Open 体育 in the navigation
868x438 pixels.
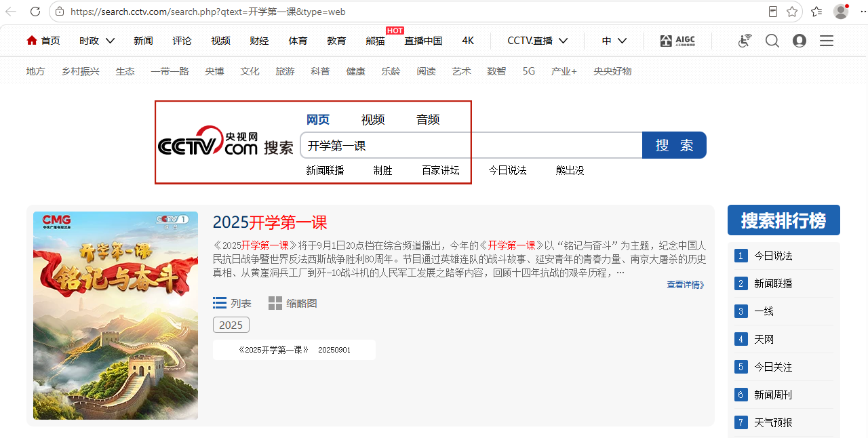click(x=298, y=41)
